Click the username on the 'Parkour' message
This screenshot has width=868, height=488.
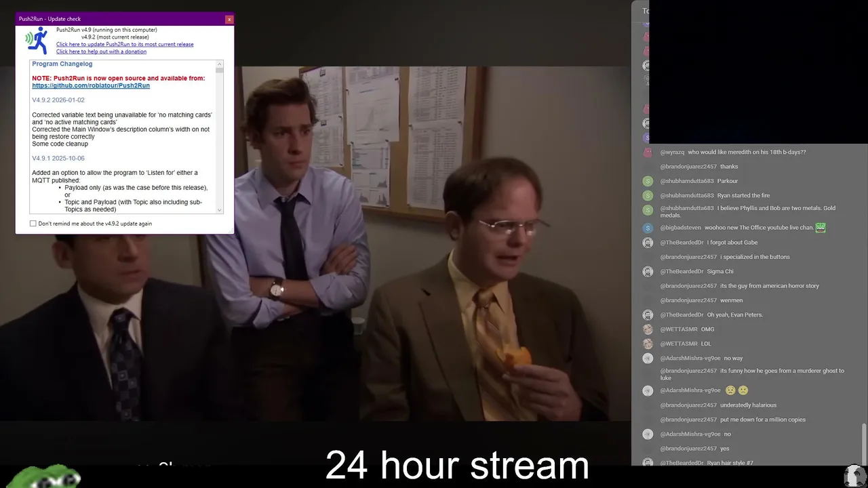pyautogui.click(x=687, y=181)
